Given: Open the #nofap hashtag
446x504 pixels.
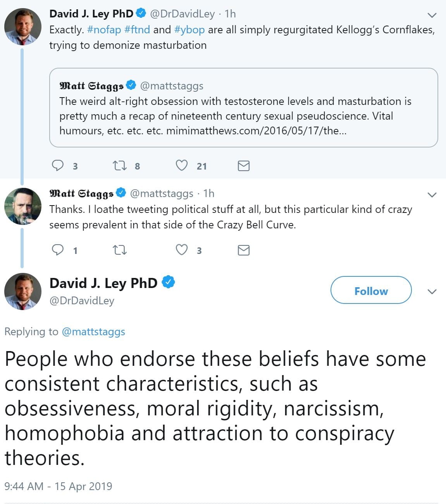Looking at the screenshot, I should pos(104,30).
